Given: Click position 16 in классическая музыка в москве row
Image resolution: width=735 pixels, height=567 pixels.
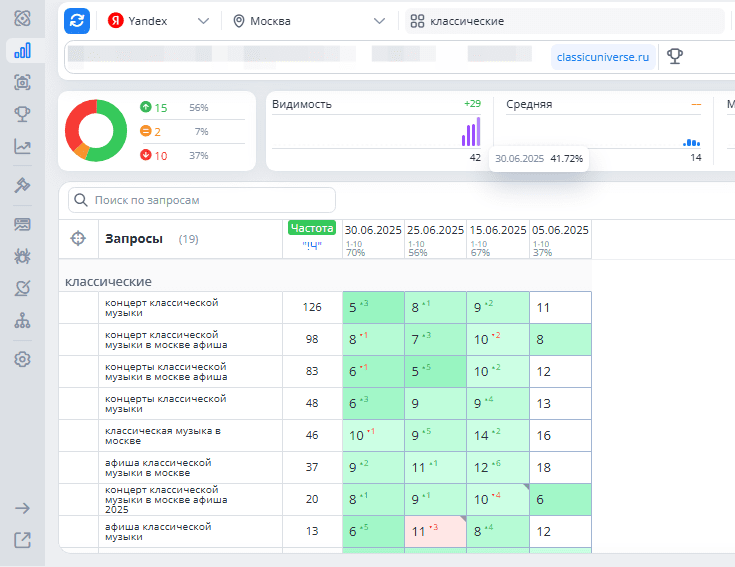Looking at the screenshot, I should click(561, 435).
